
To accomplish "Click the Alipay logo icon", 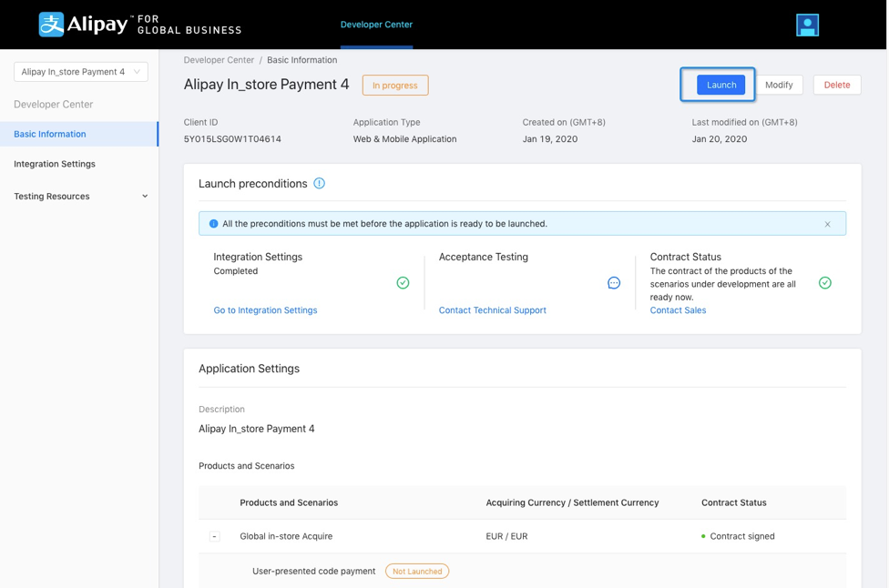I will (51, 25).
